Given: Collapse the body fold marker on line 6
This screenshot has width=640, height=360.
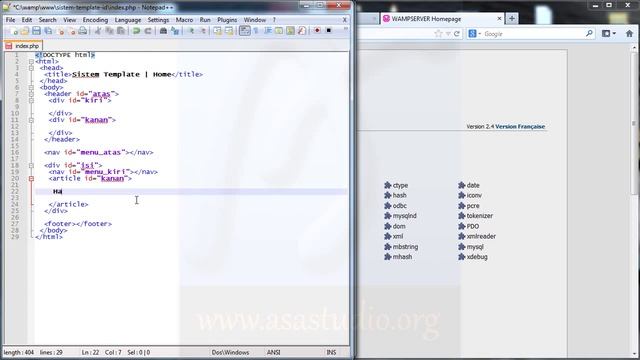Looking at the screenshot, I should [31, 87].
